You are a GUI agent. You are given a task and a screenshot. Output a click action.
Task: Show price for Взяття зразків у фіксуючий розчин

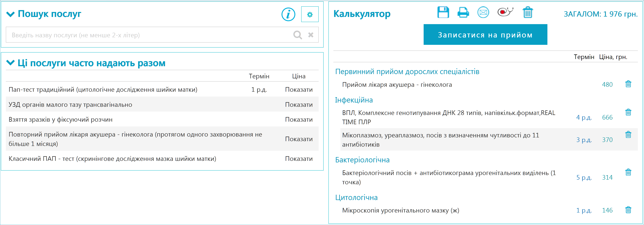[x=299, y=119]
